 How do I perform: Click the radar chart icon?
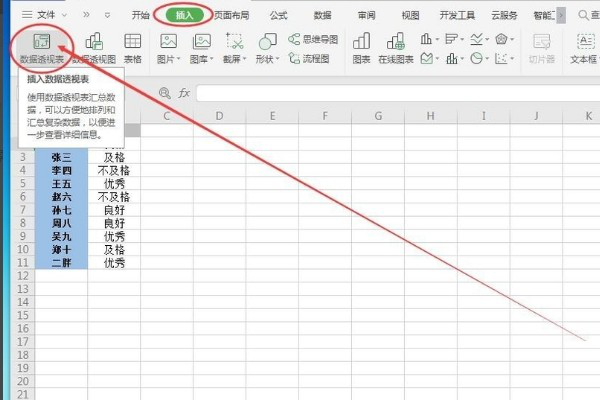coord(501,39)
